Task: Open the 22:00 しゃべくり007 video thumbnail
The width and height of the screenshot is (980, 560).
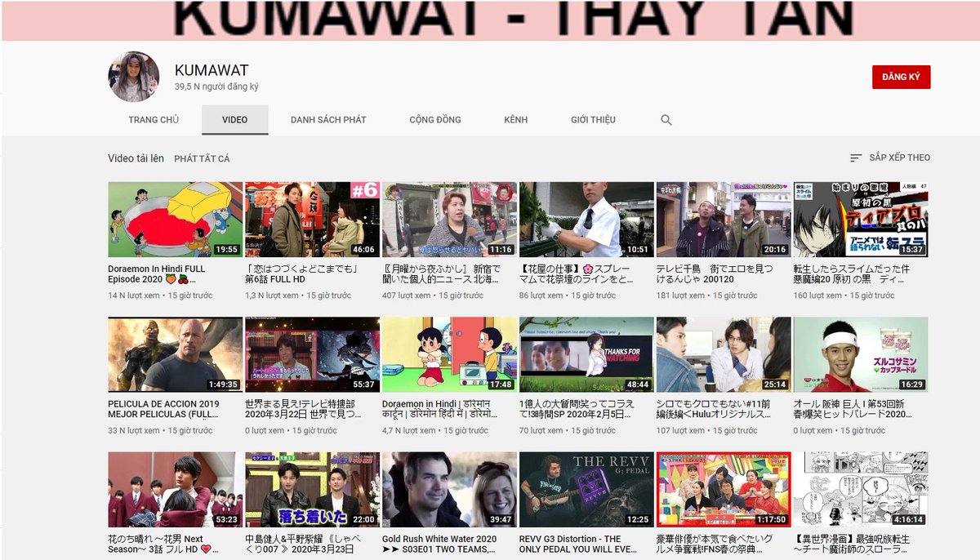Action: (x=312, y=490)
